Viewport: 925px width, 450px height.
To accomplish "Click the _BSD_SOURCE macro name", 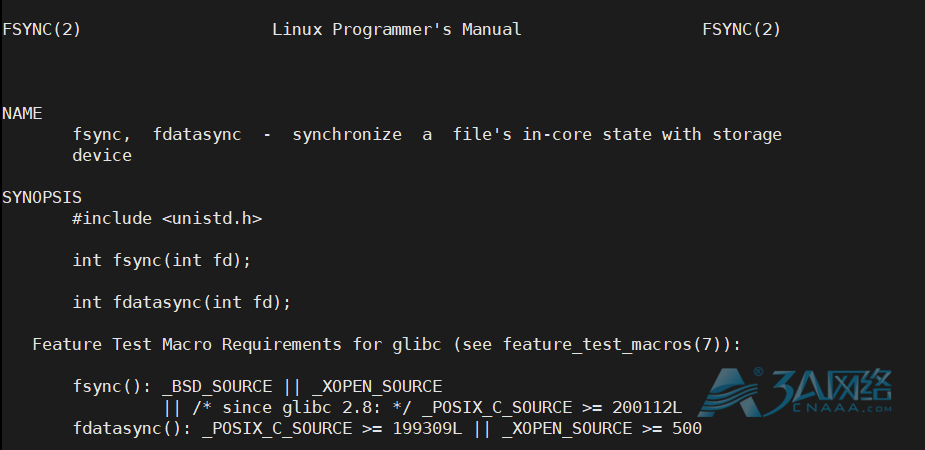I will click(216, 386).
